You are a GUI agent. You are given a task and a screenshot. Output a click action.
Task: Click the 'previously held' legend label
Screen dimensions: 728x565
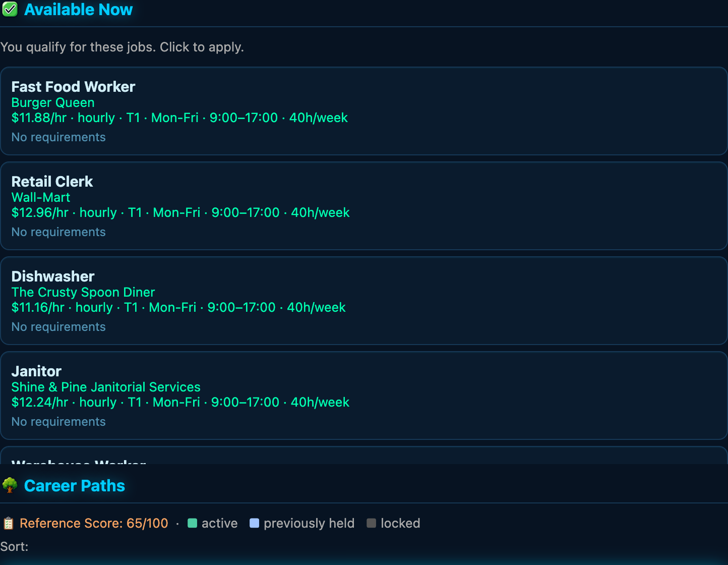(x=309, y=523)
